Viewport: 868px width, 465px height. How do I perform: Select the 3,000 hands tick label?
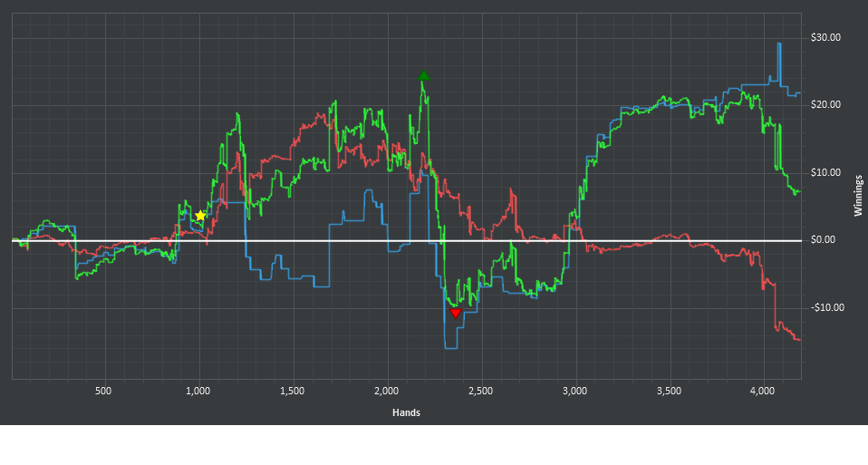click(574, 391)
